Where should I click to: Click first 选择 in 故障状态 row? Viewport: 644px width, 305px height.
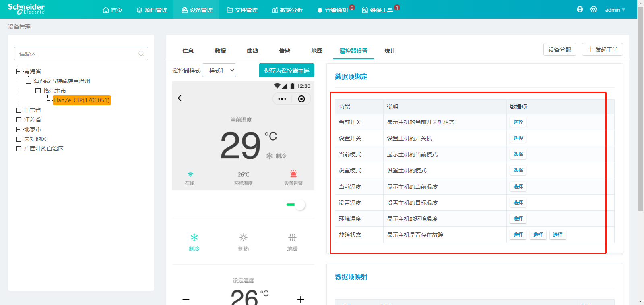[518, 234]
